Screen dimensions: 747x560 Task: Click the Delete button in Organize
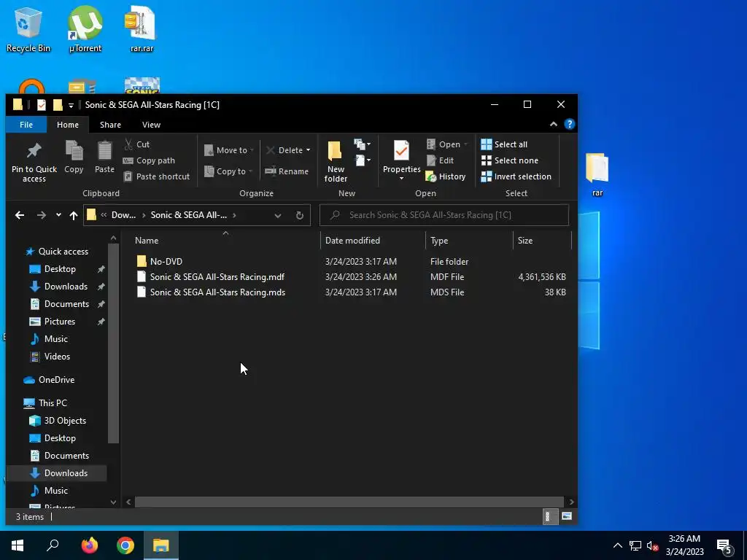285,150
